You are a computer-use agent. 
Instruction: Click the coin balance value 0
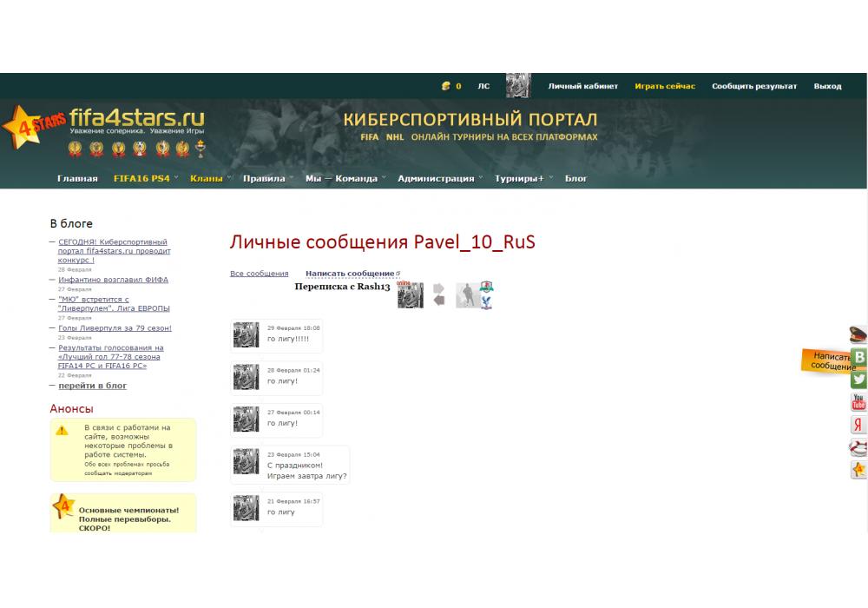click(458, 86)
